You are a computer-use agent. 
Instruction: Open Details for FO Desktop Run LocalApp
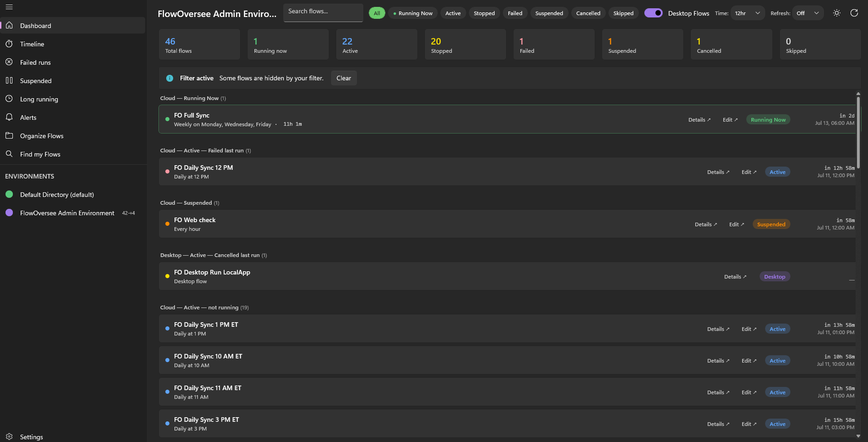pos(735,276)
